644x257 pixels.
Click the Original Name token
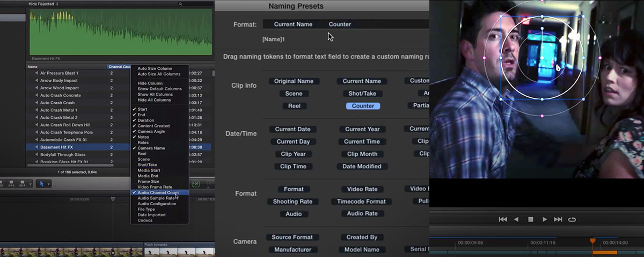click(293, 81)
